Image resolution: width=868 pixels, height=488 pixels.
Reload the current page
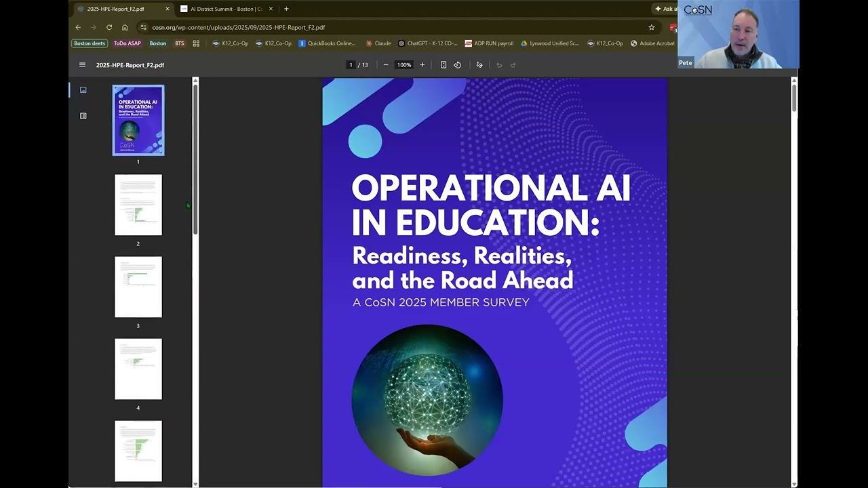(x=109, y=27)
